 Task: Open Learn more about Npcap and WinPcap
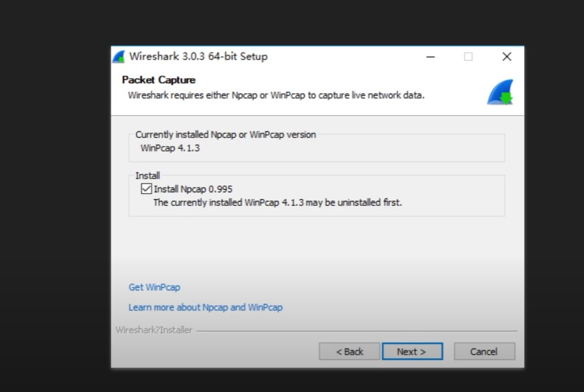205,307
